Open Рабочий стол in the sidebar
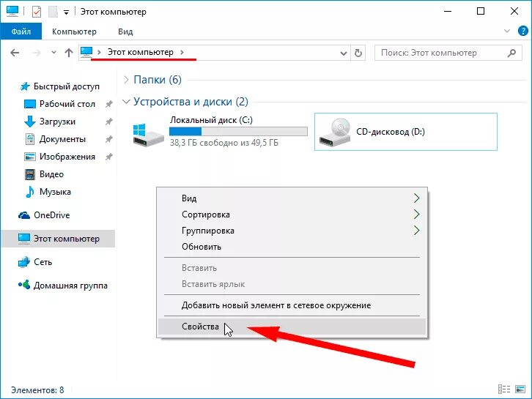The width and height of the screenshot is (532, 399). (67, 104)
